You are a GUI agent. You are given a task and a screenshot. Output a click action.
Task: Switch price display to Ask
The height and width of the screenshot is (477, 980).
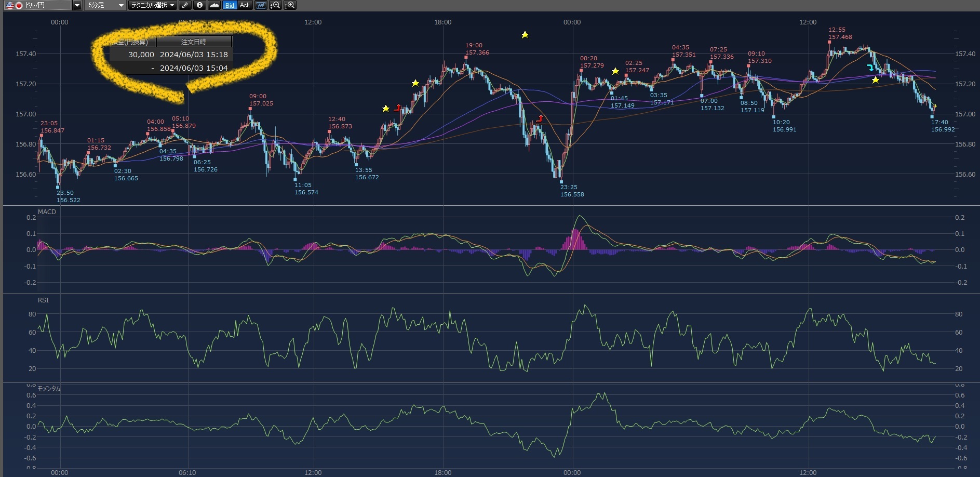245,5
